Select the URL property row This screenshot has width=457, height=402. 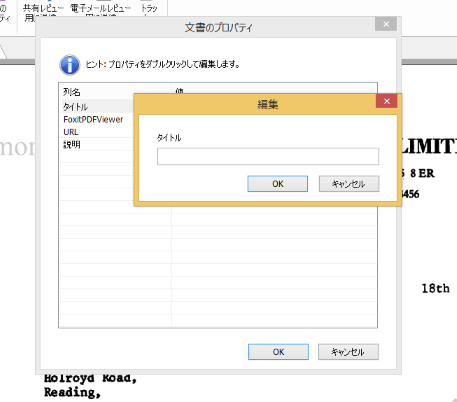97,132
